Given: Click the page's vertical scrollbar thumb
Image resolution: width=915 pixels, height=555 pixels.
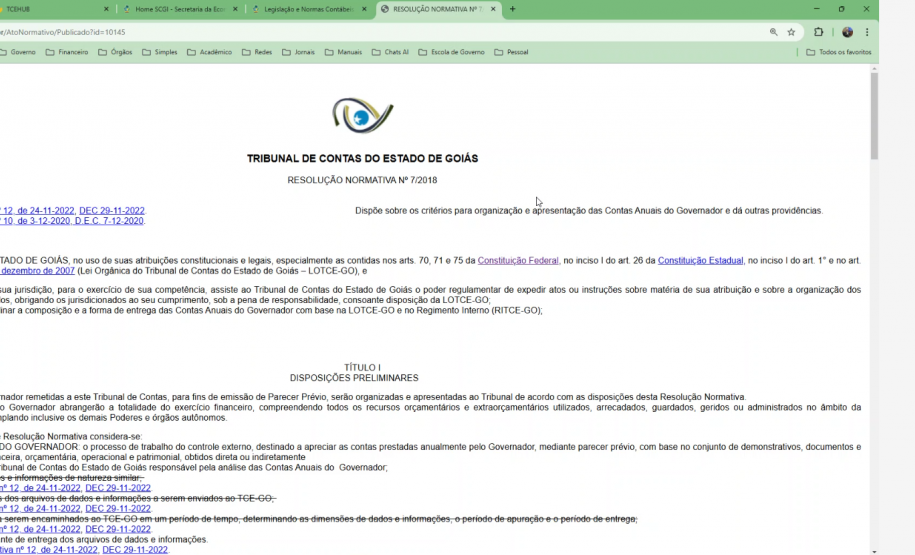Looking at the screenshot, I should [874, 116].
